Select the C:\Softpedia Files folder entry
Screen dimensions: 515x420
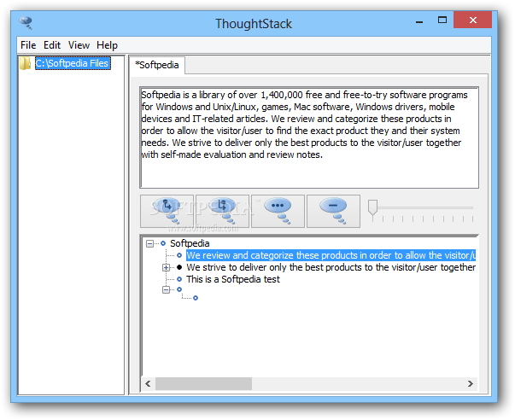point(73,63)
